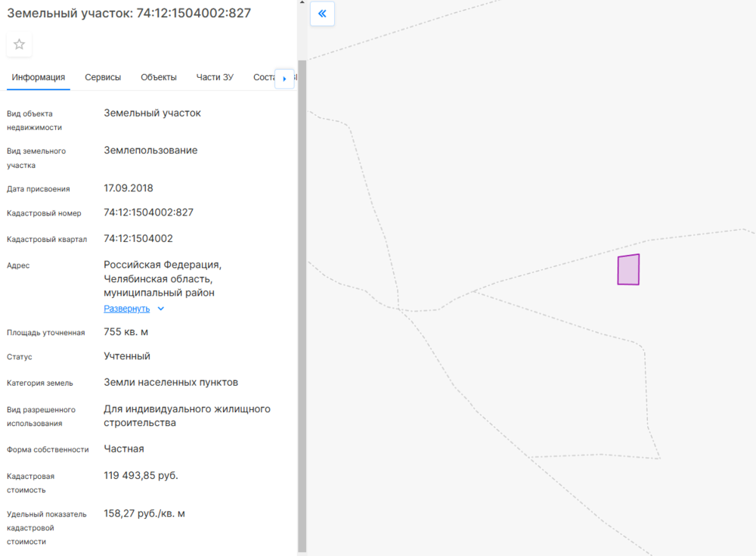The height and width of the screenshot is (556, 756).
Task: Select the highlighted purple parcel on the map
Action: (628, 270)
